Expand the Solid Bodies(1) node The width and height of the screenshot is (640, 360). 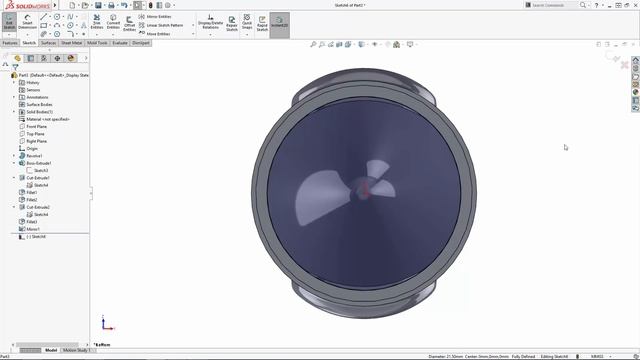coord(14,112)
